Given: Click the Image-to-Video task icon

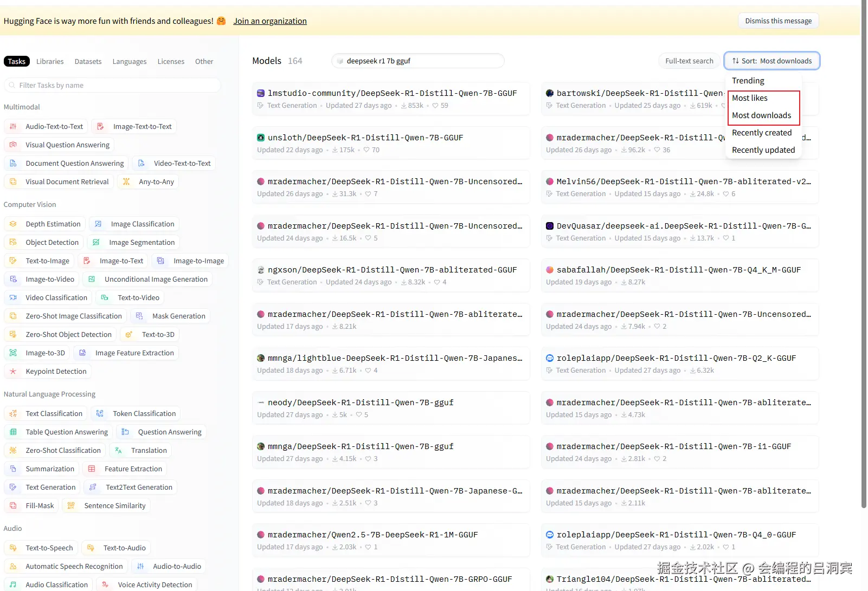Looking at the screenshot, I should coord(13,280).
